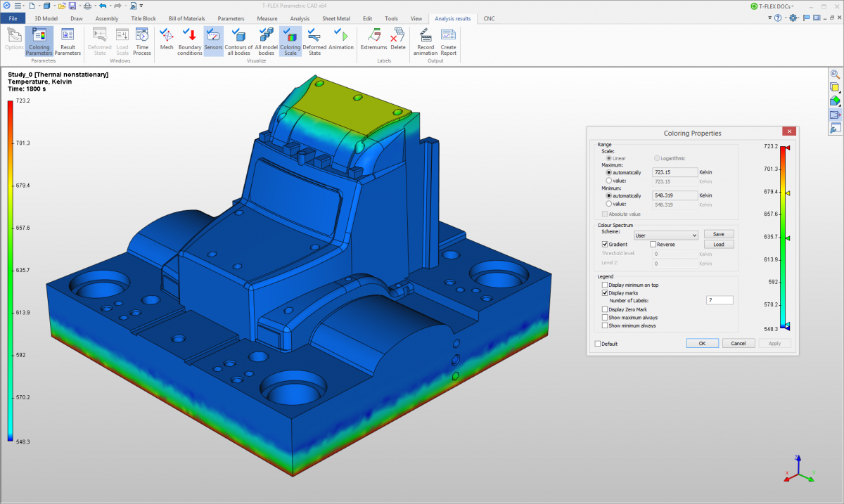Viewport: 844px width, 504px height.
Task: Check Display minimum on top
Action: (605, 285)
